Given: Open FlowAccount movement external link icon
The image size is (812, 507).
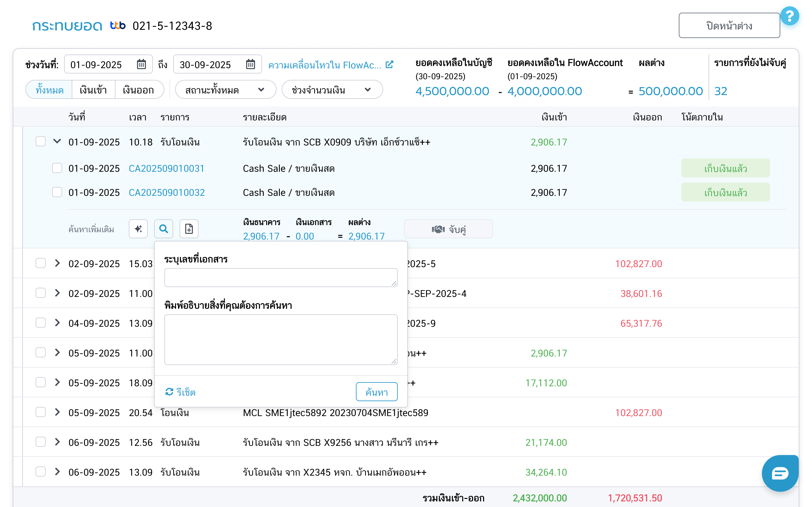Looking at the screenshot, I should coord(389,65).
